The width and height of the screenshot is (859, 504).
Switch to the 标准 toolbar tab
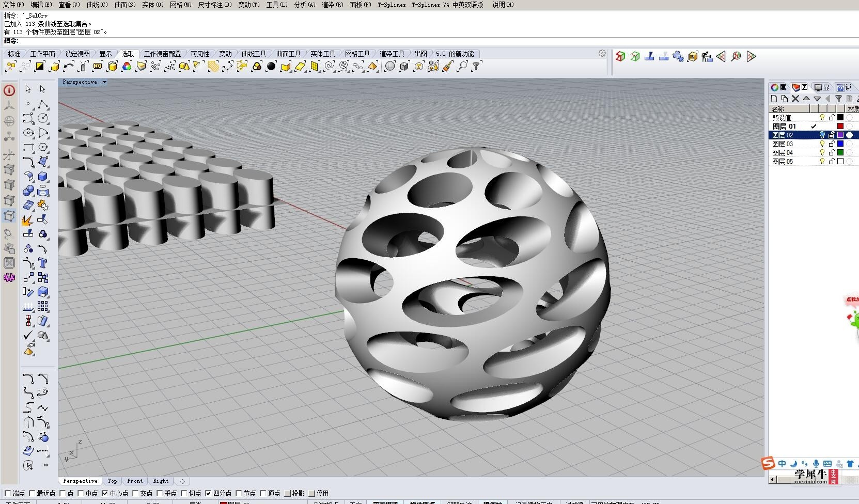coord(14,54)
